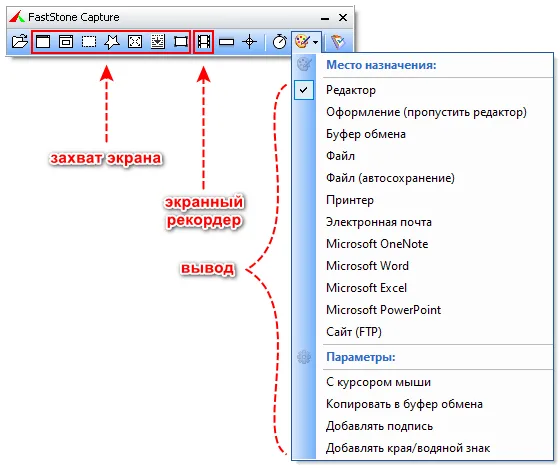Image resolution: width=560 pixels, height=468 pixels.
Task: Capture full screen icon
Action: coord(135,42)
